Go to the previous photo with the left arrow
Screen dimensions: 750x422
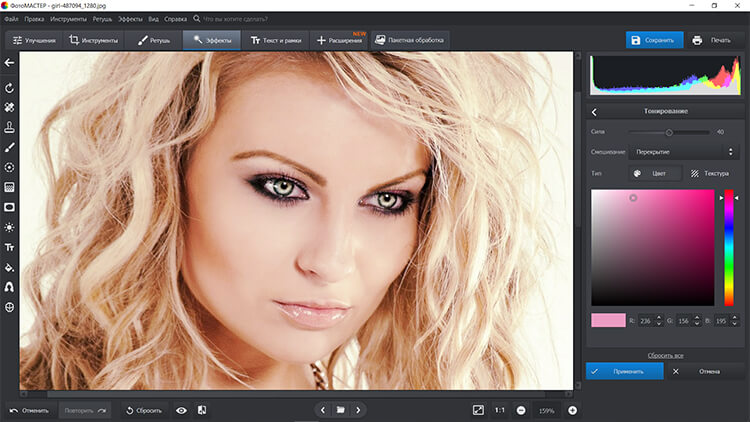[x=323, y=410]
